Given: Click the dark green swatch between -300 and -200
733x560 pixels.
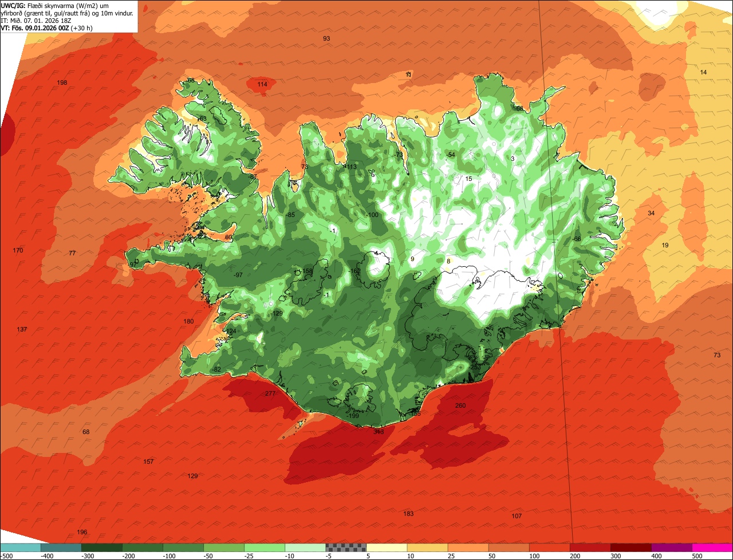Looking at the screenshot, I should (x=102, y=547).
